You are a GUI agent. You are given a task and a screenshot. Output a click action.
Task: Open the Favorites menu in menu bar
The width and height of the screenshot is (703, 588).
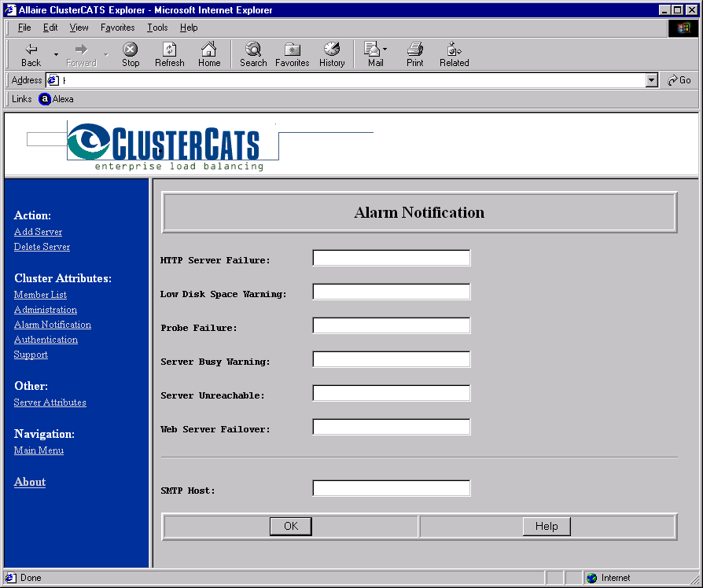point(117,28)
